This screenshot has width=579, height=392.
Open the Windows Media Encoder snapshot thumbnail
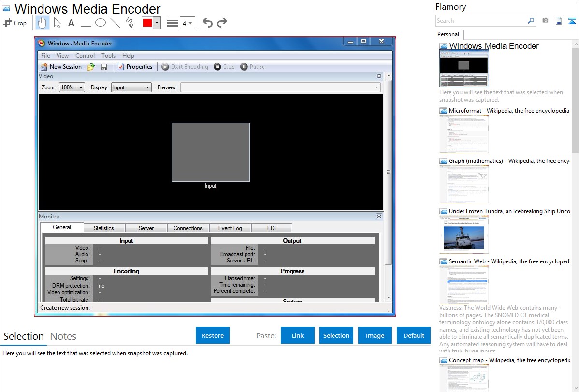464,69
